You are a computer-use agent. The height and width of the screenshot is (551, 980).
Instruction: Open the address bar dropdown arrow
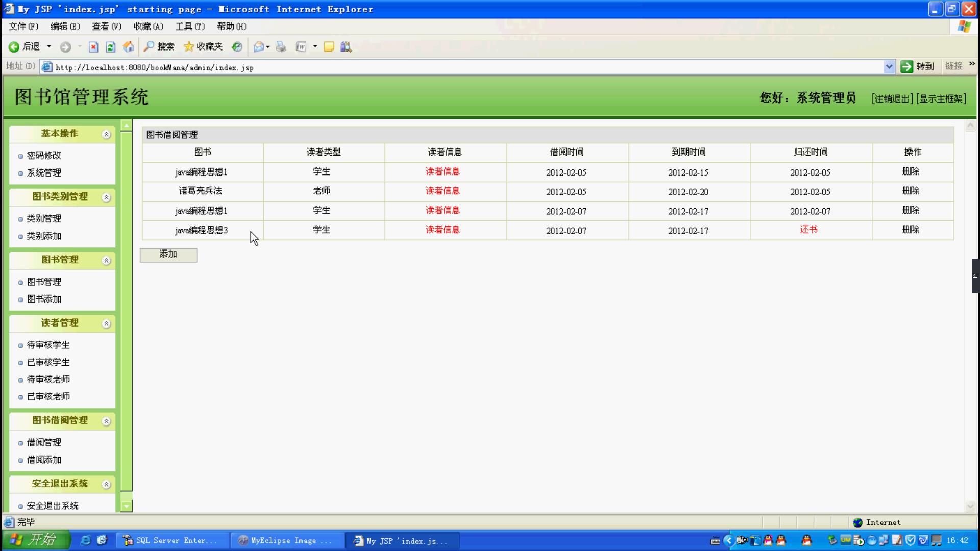(889, 67)
